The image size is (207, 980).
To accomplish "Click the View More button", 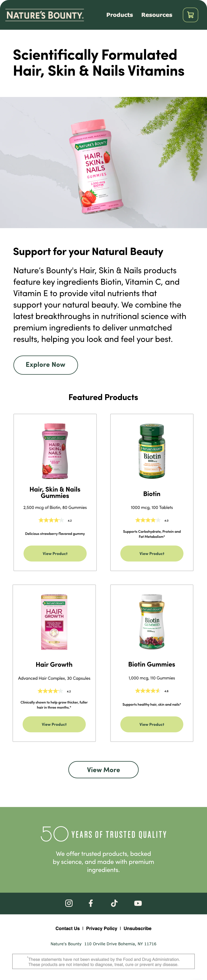I will [x=103, y=769].
